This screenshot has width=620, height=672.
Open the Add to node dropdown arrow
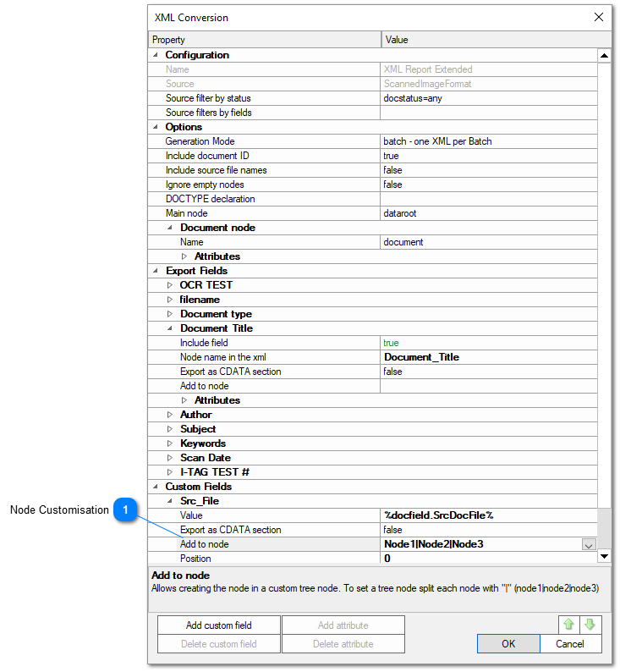pyautogui.click(x=589, y=545)
